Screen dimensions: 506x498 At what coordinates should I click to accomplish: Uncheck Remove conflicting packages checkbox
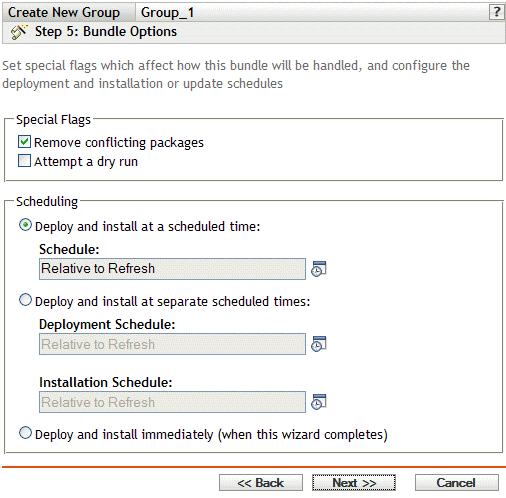(x=24, y=142)
